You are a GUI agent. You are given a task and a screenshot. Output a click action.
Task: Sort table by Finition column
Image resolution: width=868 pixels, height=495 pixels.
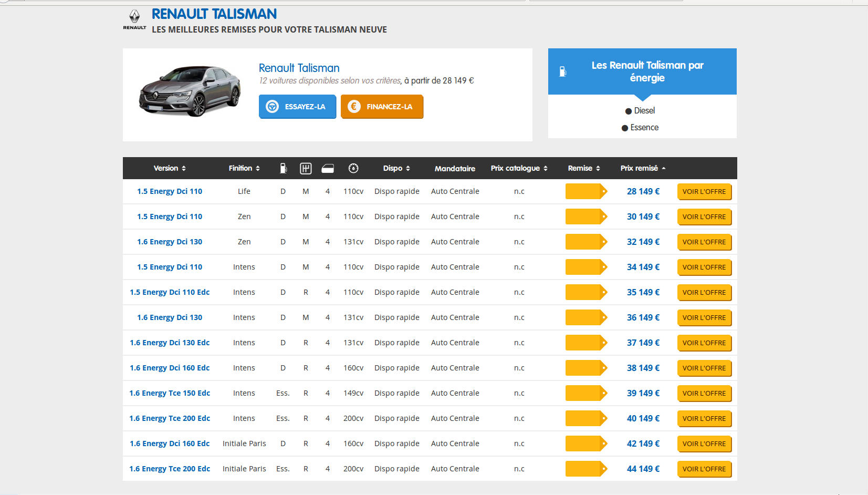click(244, 168)
